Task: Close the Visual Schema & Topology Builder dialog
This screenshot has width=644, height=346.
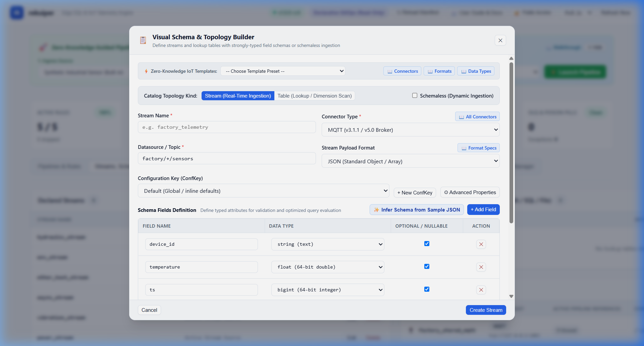Action: 500,40
